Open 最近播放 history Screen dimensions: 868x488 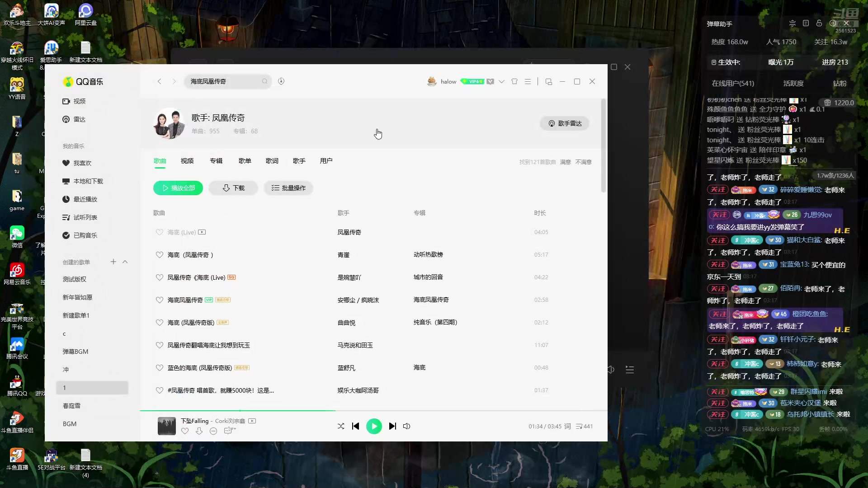click(80, 199)
